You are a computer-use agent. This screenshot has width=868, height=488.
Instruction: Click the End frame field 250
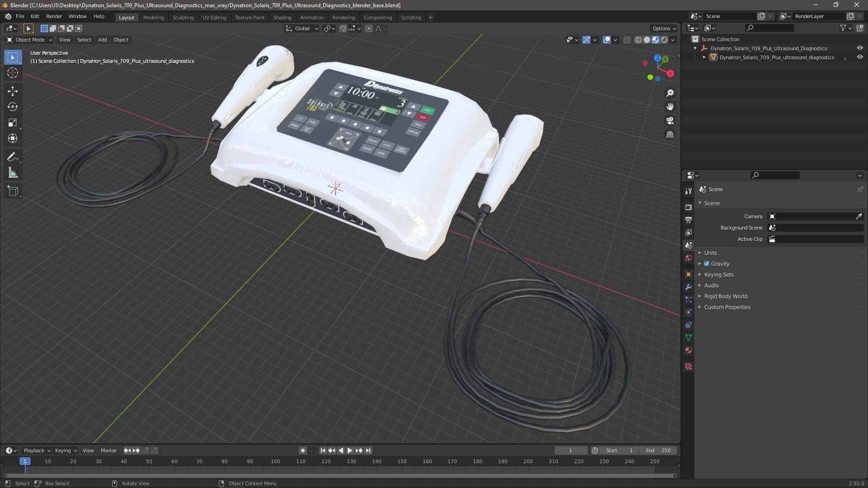coord(658,450)
